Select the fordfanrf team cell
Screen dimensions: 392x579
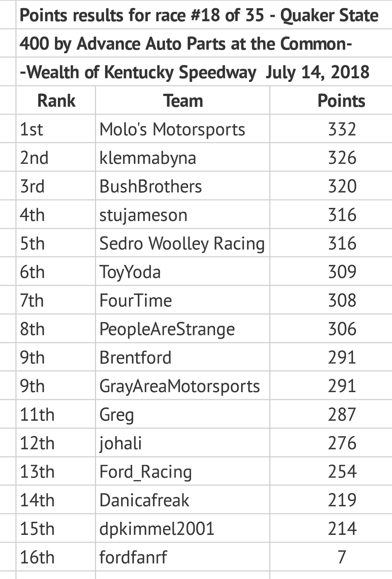(x=133, y=558)
